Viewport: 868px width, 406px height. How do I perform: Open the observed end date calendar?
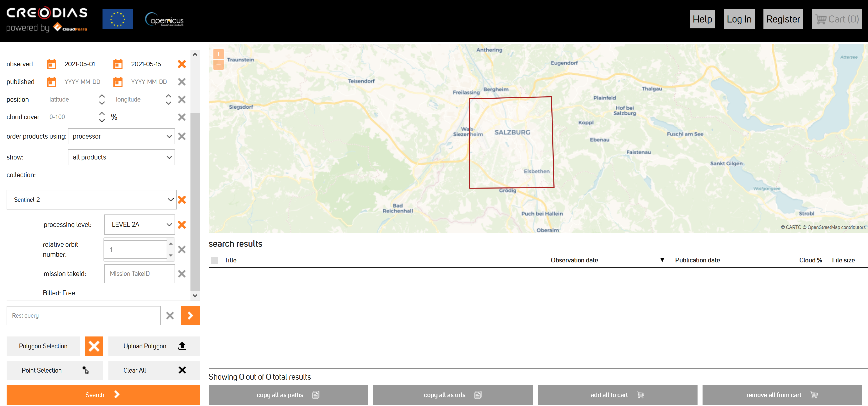[x=118, y=64]
